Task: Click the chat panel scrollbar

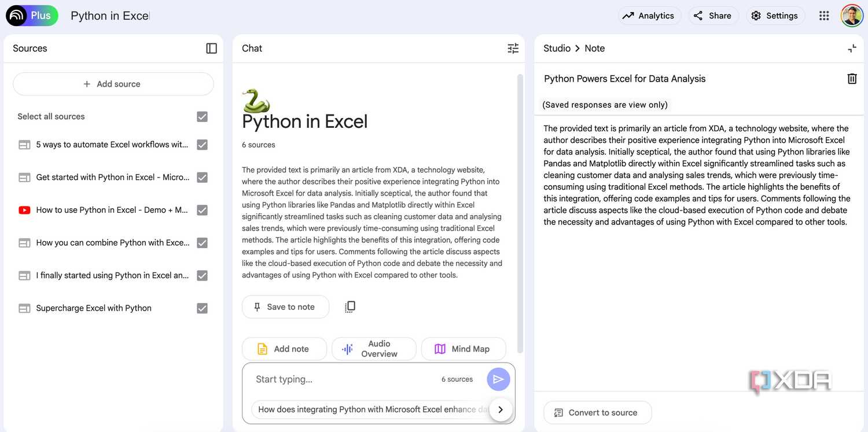Action: coord(520,213)
